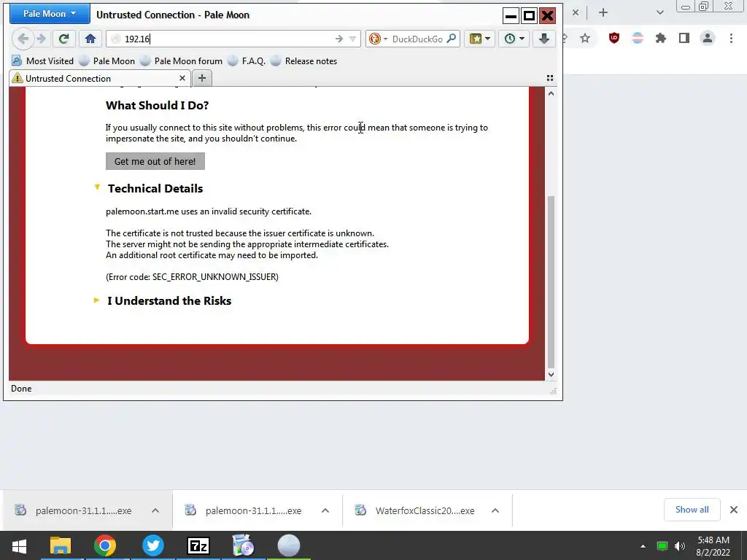This screenshot has width=747, height=560.
Task: Open the Downloads arrow button
Action: click(543, 39)
